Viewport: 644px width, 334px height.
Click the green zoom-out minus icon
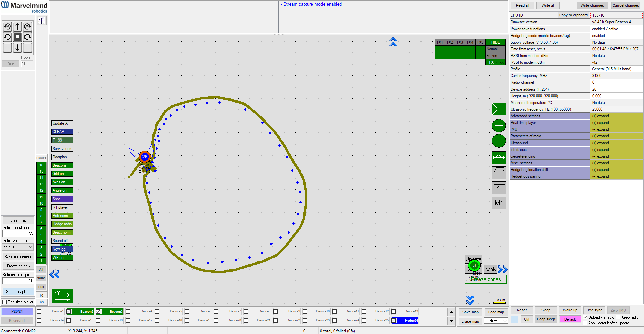point(499,141)
